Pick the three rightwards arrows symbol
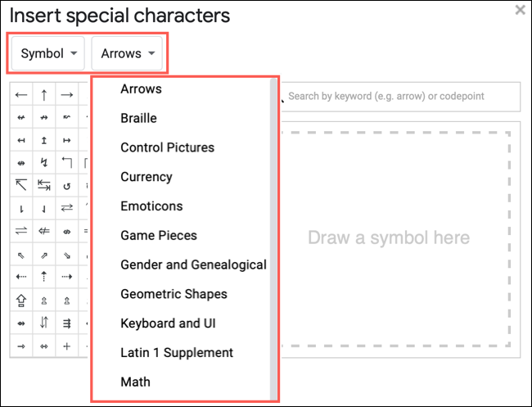 pos(67,323)
